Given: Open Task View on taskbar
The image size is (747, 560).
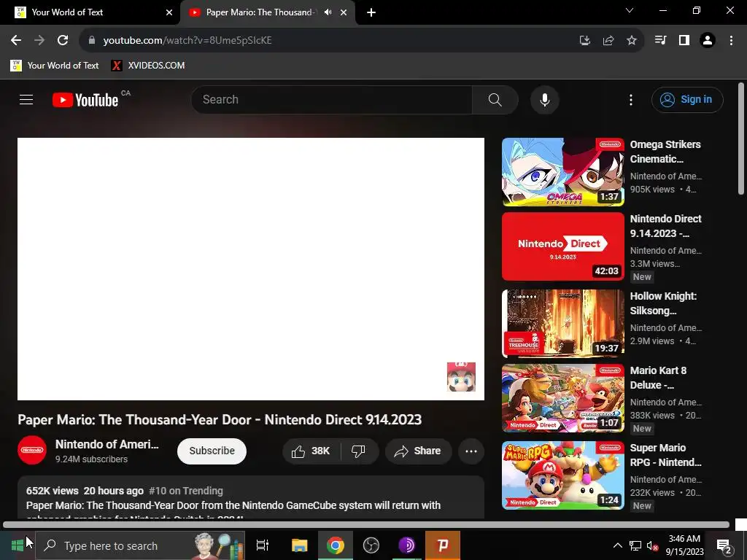Looking at the screenshot, I should 263,545.
